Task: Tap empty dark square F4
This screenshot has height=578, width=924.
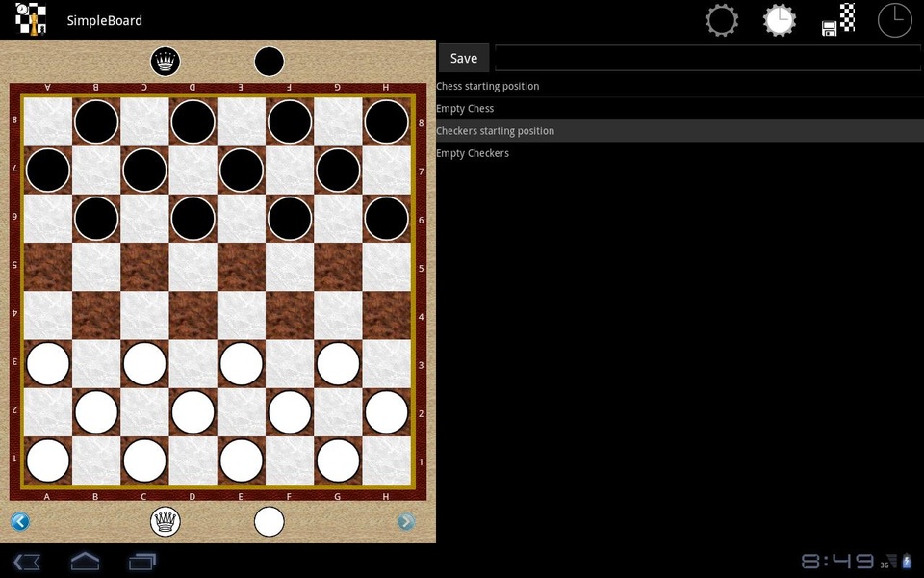Action: coord(290,315)
